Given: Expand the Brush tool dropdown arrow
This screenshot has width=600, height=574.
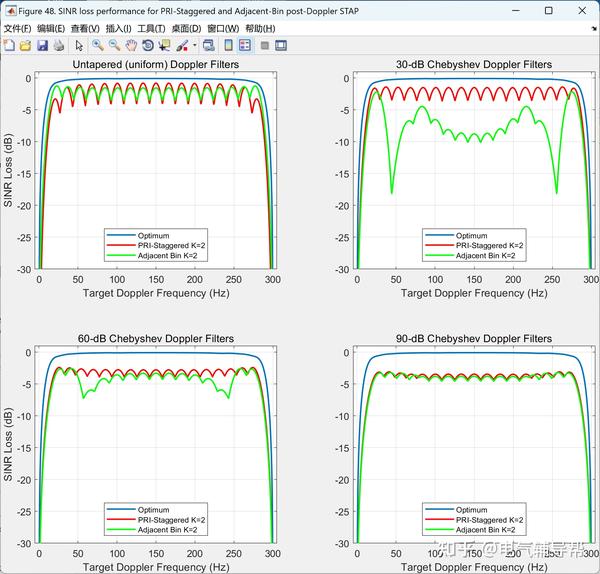Looking at the screenshot, I should [x=194, y=46].
